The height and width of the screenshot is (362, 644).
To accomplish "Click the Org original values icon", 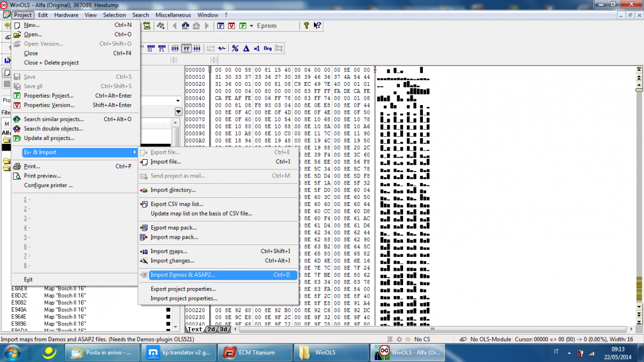I will 267,48.
